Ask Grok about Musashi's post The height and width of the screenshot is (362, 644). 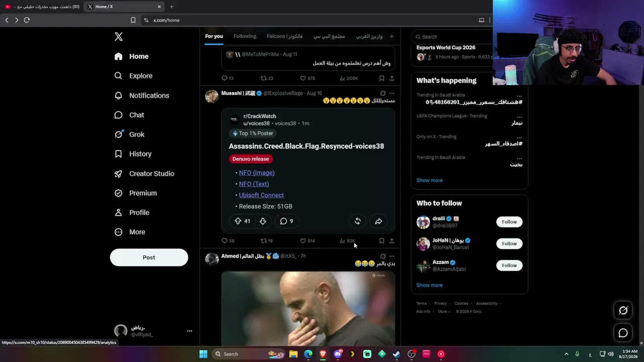[383, 94]
